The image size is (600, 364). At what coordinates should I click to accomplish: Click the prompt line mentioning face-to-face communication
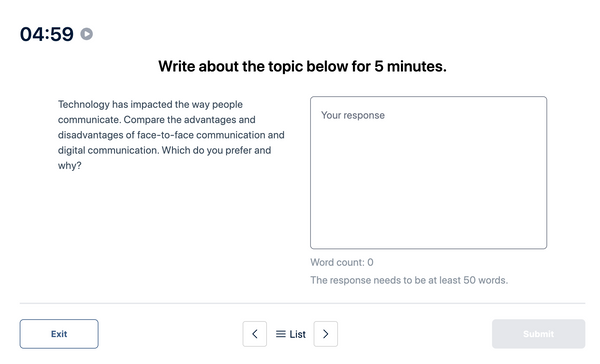point(171,135)
